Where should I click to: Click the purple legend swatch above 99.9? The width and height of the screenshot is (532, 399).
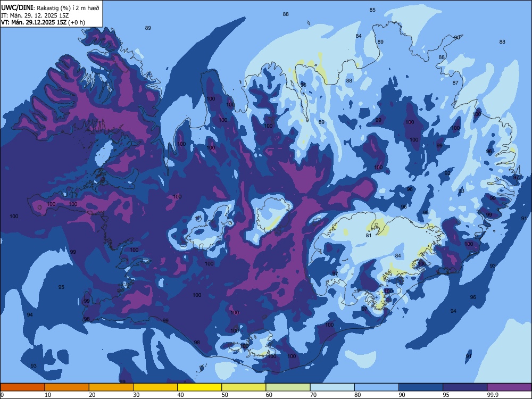[509, 387]
